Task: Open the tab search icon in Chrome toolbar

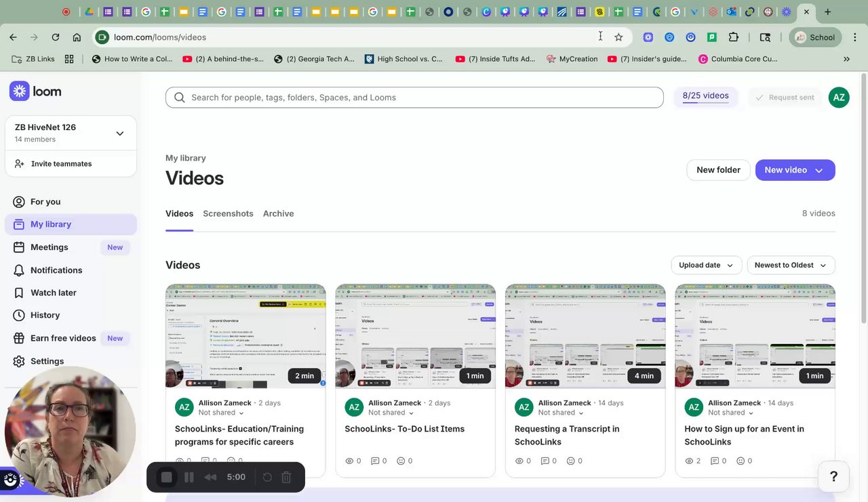Action: coord(765,37)
